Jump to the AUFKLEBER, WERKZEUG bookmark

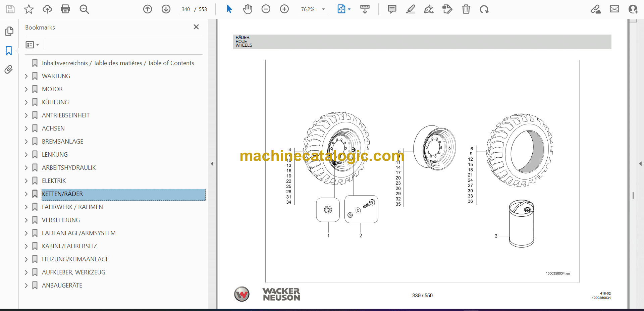pos(73,272)
